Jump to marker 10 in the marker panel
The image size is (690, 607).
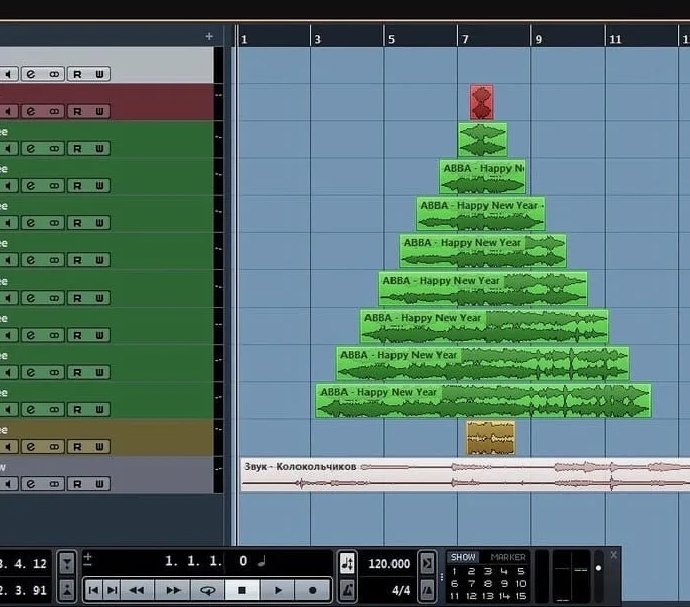pos(521,584)
